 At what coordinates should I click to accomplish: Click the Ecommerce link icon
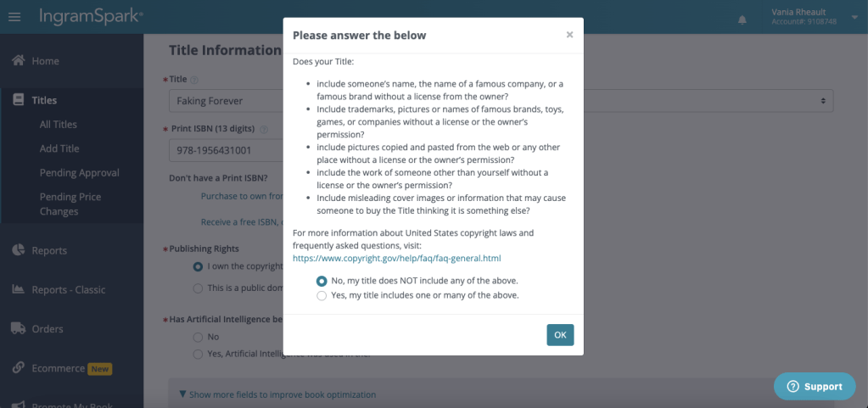[18, 368]
